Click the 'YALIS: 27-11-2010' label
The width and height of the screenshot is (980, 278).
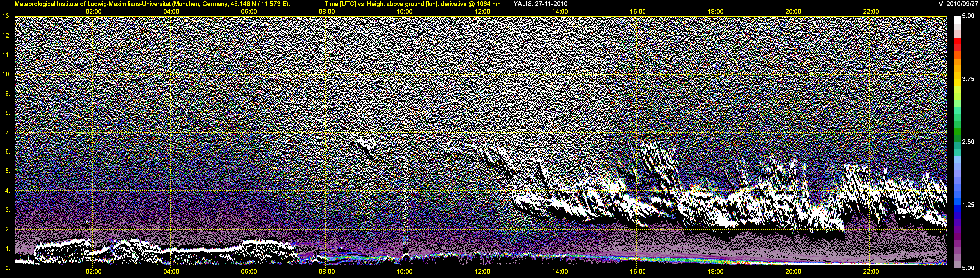click(540, 4)
